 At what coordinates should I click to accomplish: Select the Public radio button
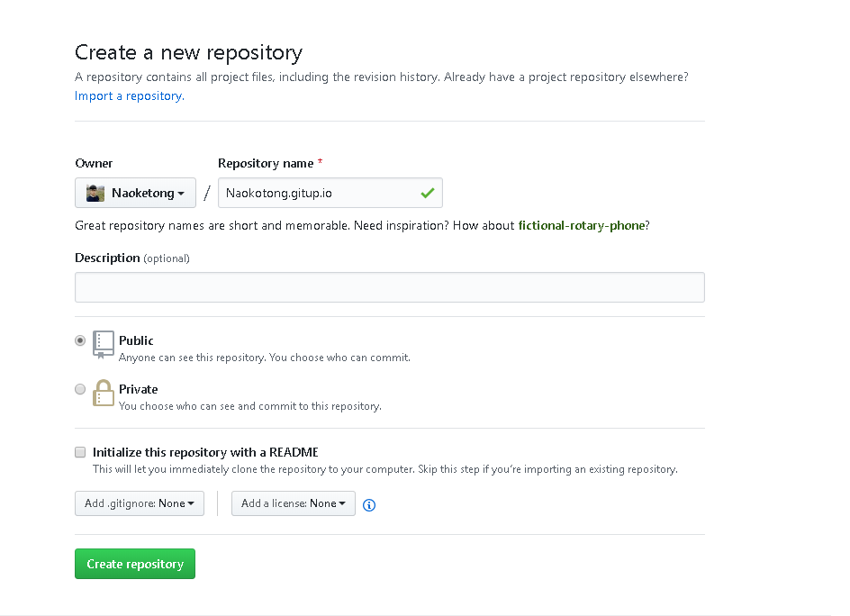[x=80, y=340]
